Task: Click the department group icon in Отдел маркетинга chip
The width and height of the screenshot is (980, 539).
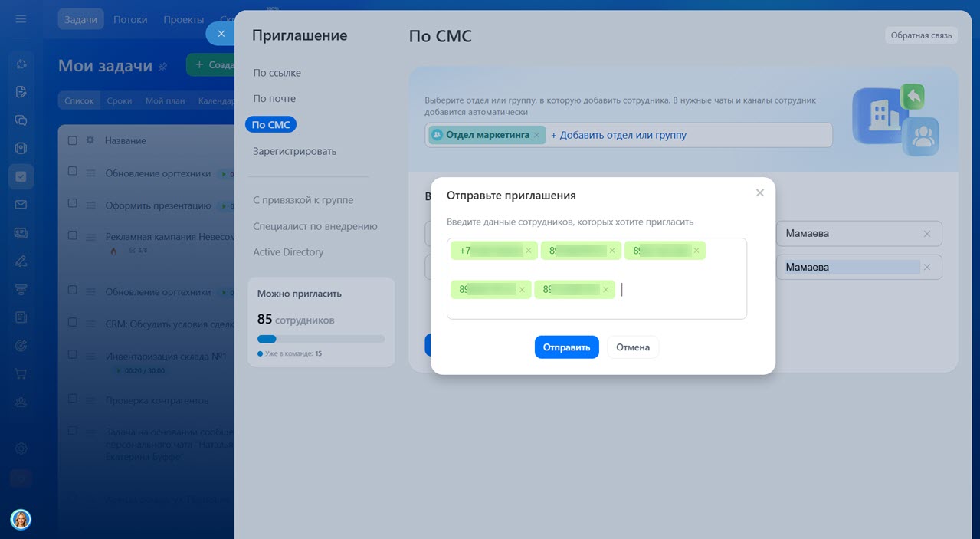Action: point(437,135)
